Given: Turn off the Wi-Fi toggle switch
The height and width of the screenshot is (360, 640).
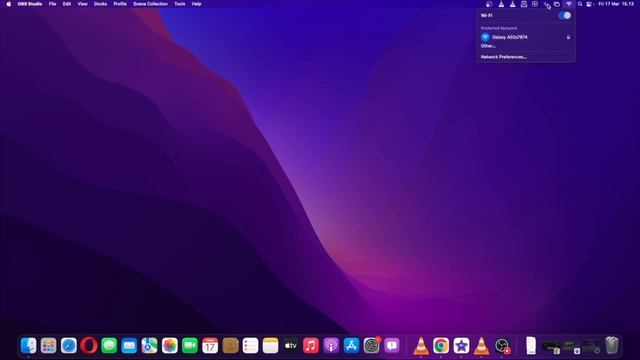Looking at the screenshot, I should pos(564,16).
